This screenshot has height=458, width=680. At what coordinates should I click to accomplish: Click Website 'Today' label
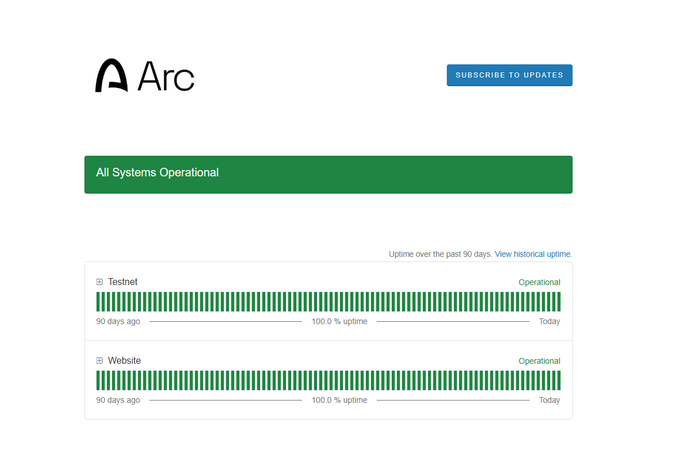coord(549,400)
